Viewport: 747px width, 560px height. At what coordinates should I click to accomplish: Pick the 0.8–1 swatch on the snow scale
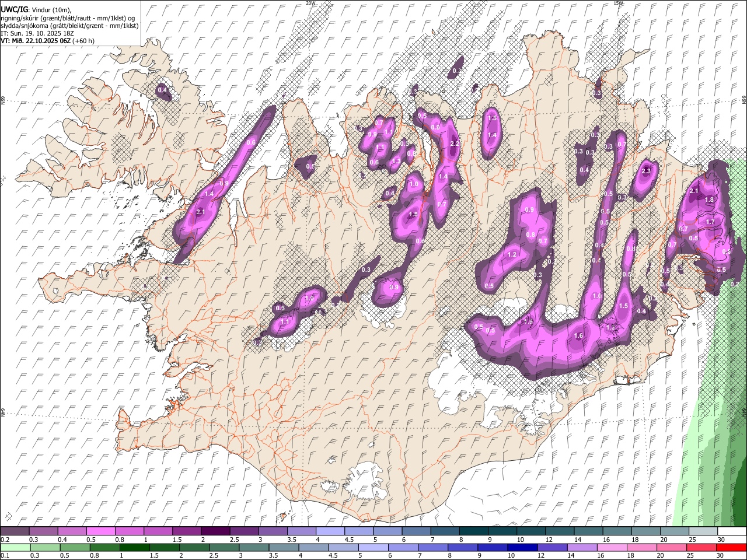point(129,531)
